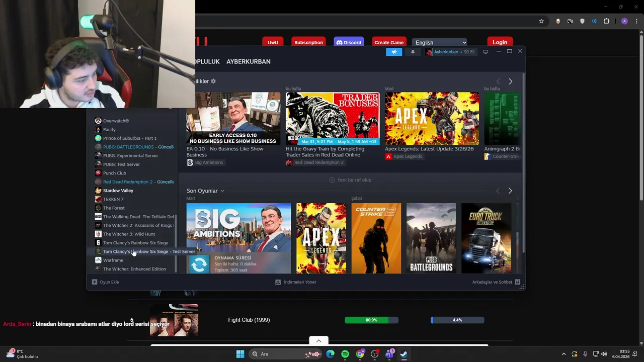Open Big Ambitions recent game tile
The image size is (644, 362).
[238, 238]
